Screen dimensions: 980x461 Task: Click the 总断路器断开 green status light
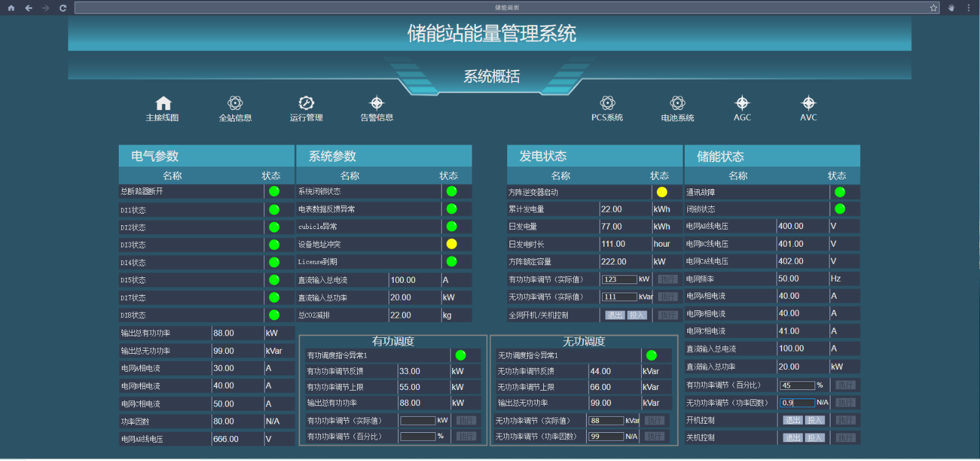pyautogui.click(x=274, y=191)
